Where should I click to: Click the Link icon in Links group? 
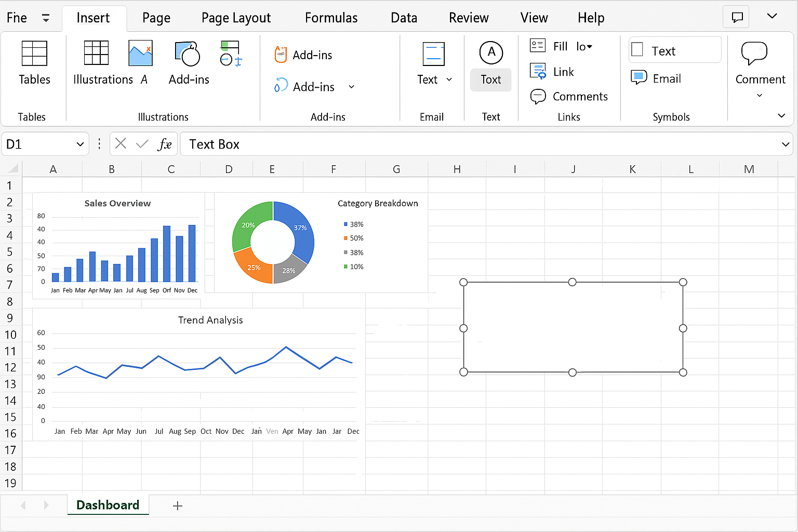[538, 71]
